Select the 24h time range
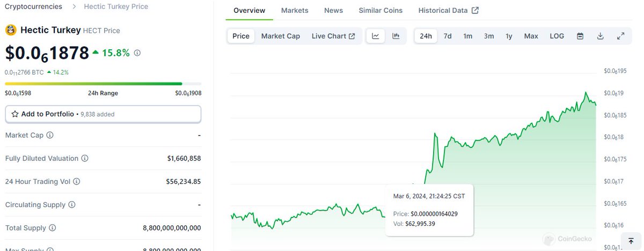This screenshot has width=644, height=251. 426,36
